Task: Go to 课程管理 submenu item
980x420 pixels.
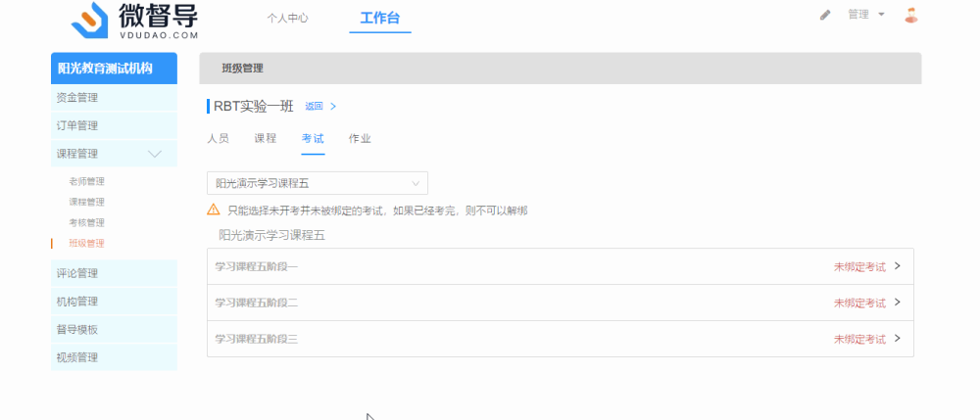Action: click(x=86, y=203)
